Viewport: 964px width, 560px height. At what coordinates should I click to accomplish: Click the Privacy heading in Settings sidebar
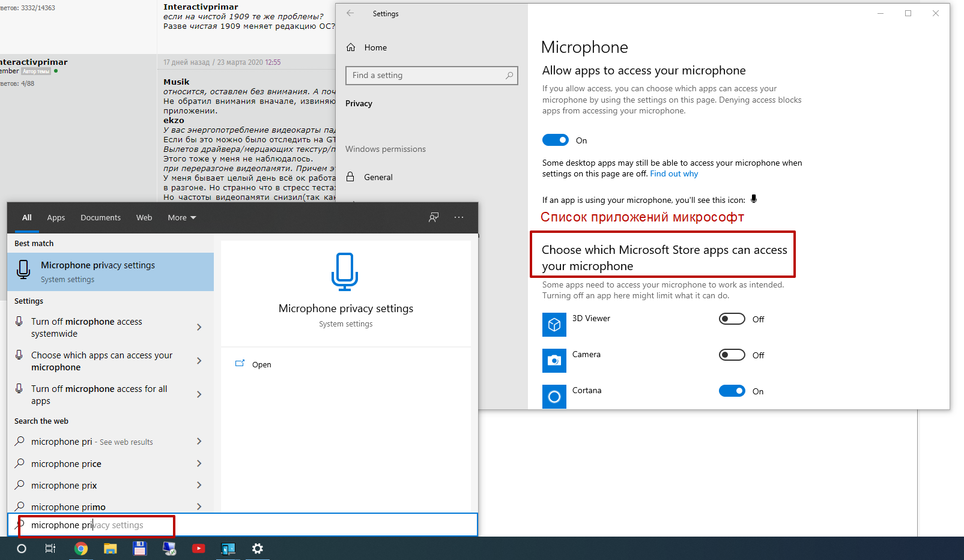359,103
